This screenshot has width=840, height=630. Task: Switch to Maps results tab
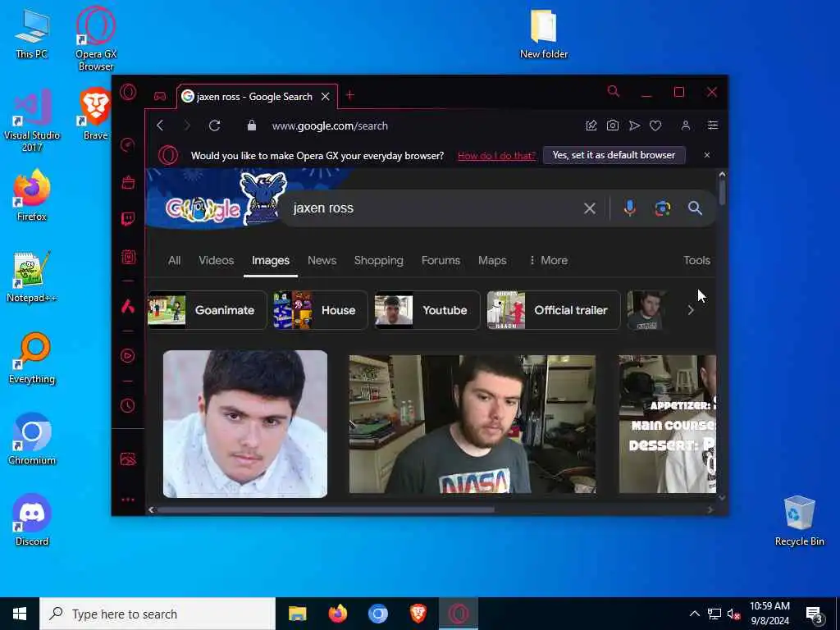pos(492,260)
